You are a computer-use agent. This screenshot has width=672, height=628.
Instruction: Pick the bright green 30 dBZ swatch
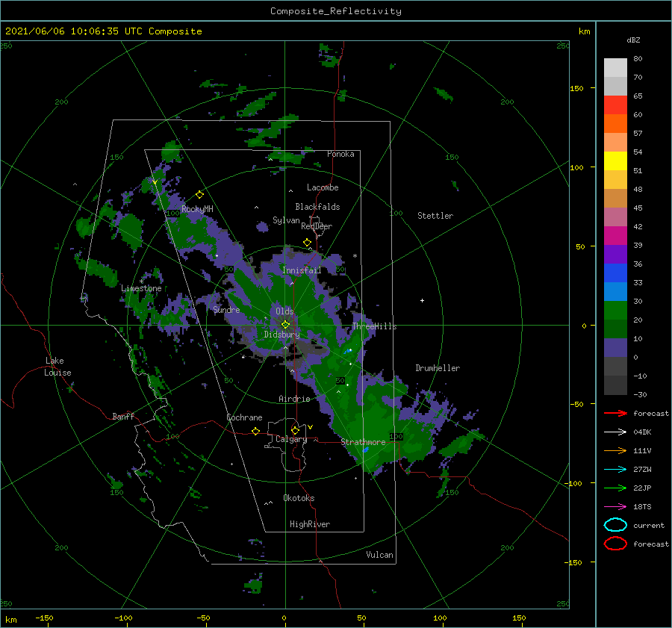pyautogui.click(x=615, y=310)
